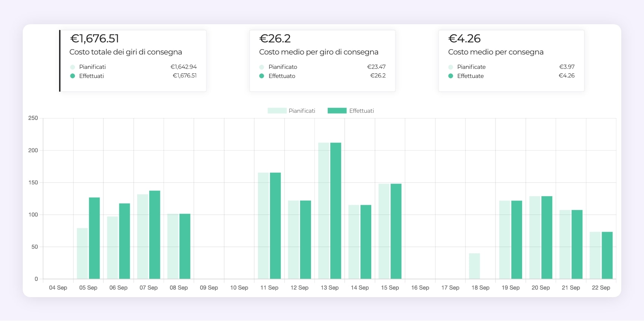Click the pale Pianificato dot in the average per round card

point(261,67)
